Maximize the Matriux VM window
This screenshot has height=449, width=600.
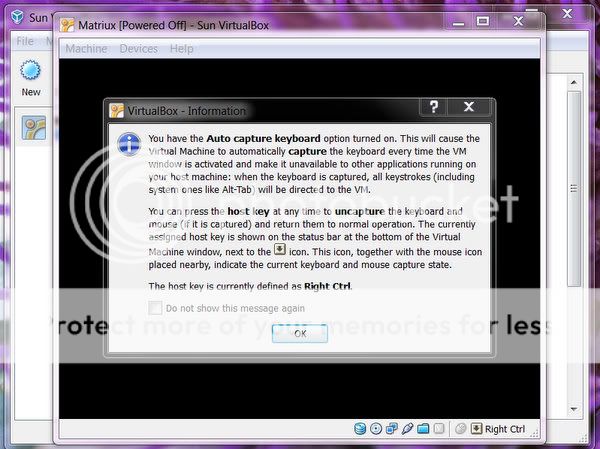pyautogui.click(x=483, y=21)
